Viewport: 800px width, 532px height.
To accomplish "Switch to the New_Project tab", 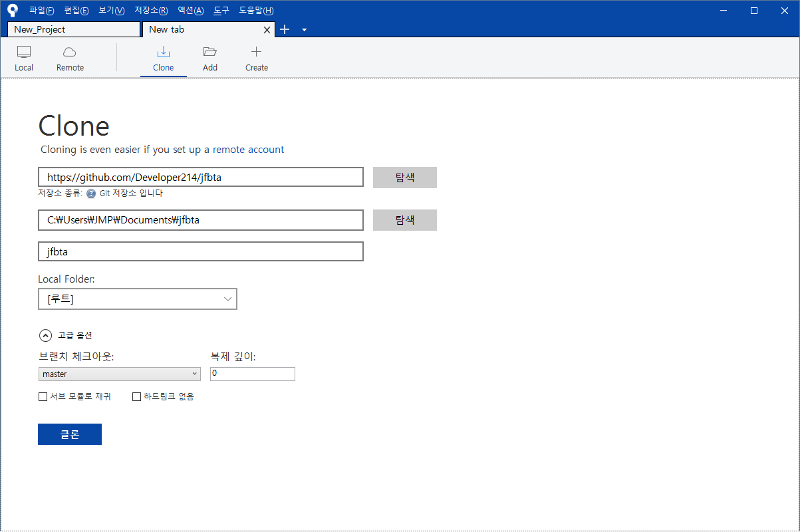I will (x=74, y=29).
